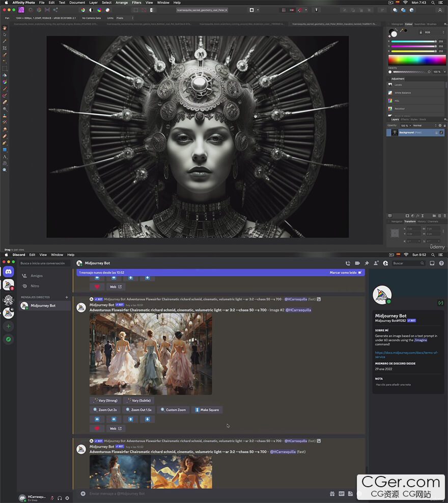
Task: Open the Image #2 ballroom thumbnail
Action: pyautogui.click(x=151, y=354)
